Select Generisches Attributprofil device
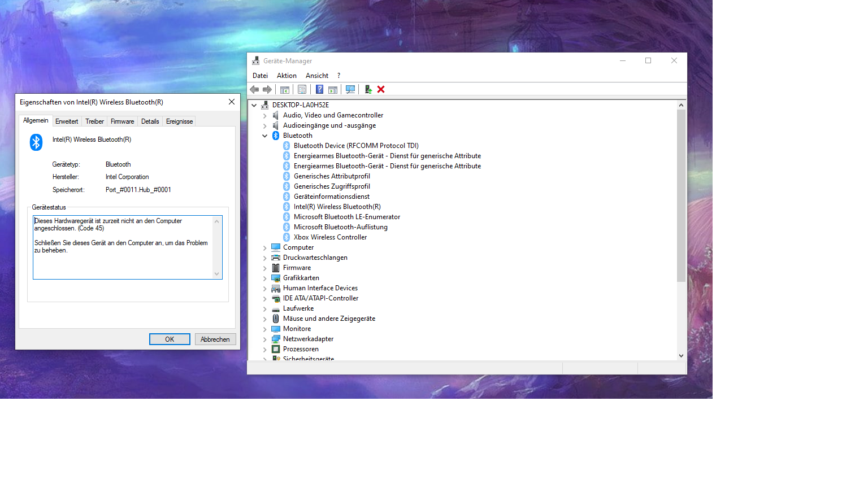Image resolution: width=868 pixels, height=488 pixels. click(x=332, y=176)
